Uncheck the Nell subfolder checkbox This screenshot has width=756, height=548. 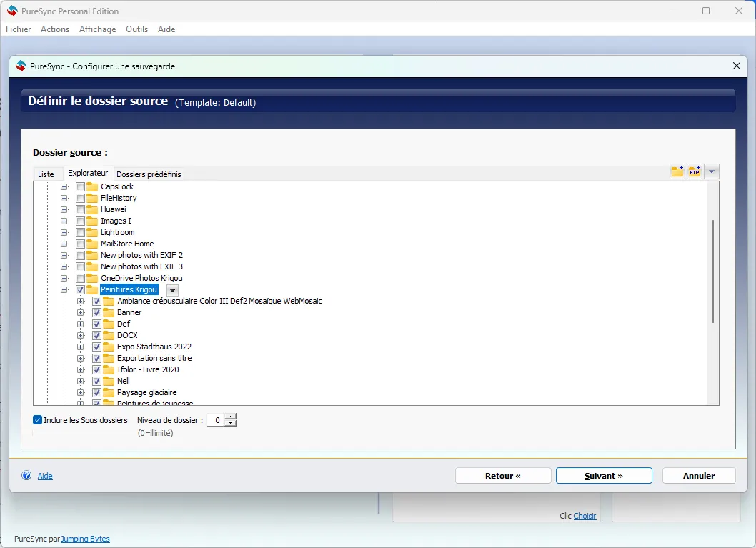pos(96,382)
